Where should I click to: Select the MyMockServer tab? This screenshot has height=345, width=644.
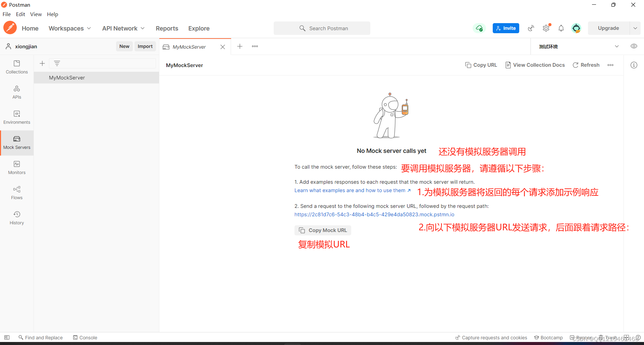pos(190,47)
